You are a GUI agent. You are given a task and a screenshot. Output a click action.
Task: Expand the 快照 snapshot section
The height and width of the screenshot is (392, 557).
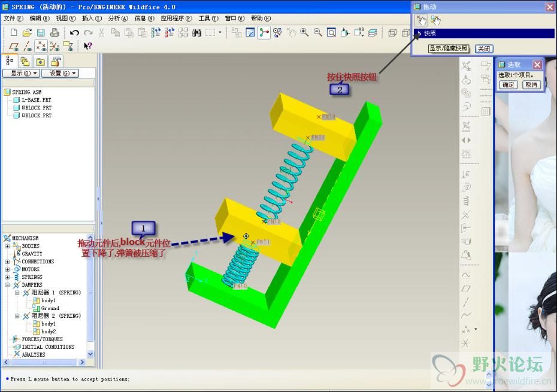[x=419, y=34]
